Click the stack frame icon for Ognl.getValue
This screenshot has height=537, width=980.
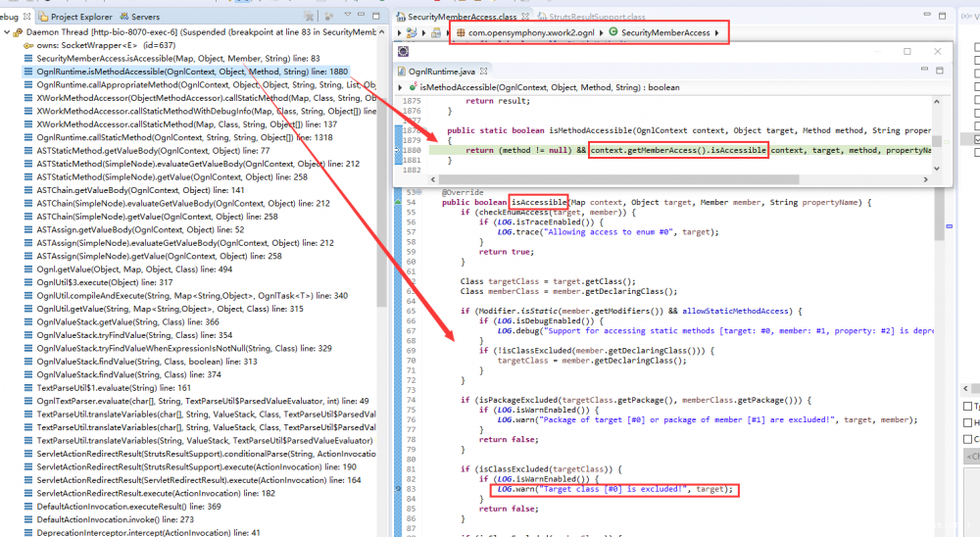[x=28, y=269]
